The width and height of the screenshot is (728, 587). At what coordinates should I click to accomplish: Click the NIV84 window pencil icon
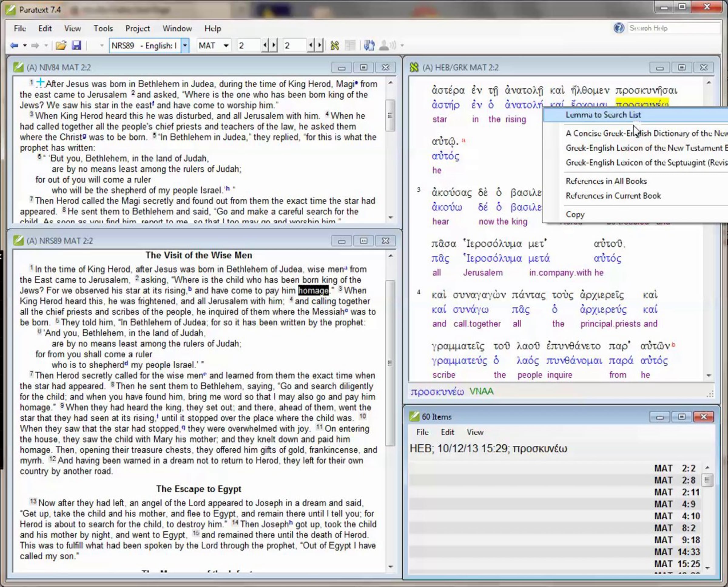pos(18,67)
